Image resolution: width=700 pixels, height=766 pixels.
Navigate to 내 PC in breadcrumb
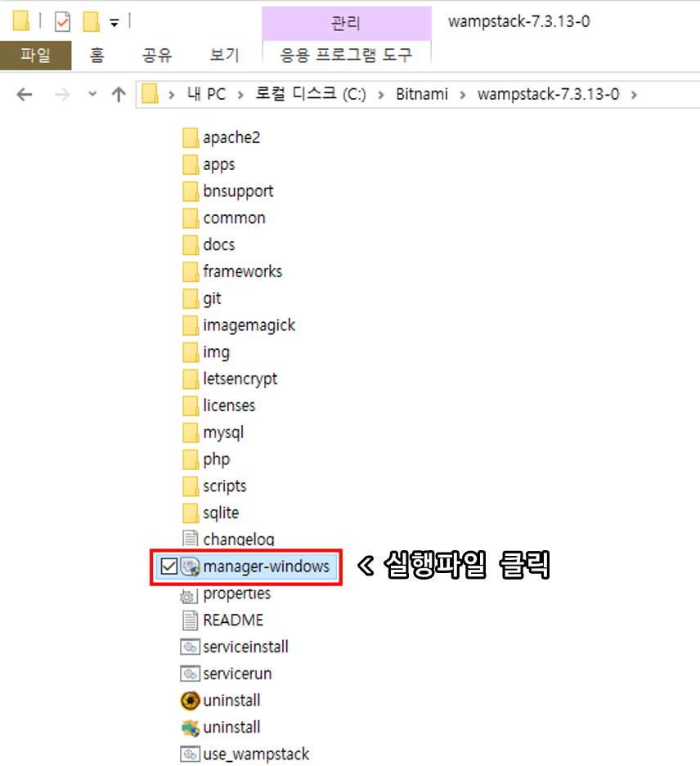(x=207, y=94)
